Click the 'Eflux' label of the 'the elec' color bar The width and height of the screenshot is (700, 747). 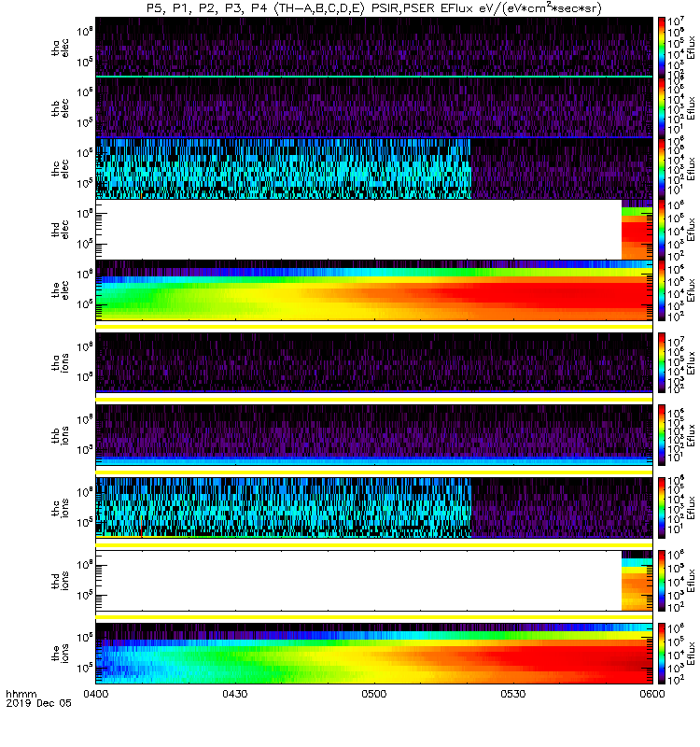(x=692, y=289)
